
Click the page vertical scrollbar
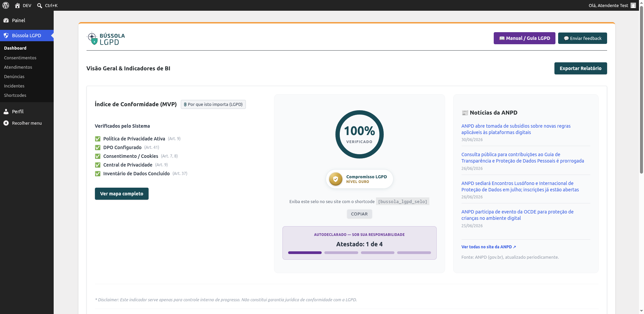tap(641, 90)
